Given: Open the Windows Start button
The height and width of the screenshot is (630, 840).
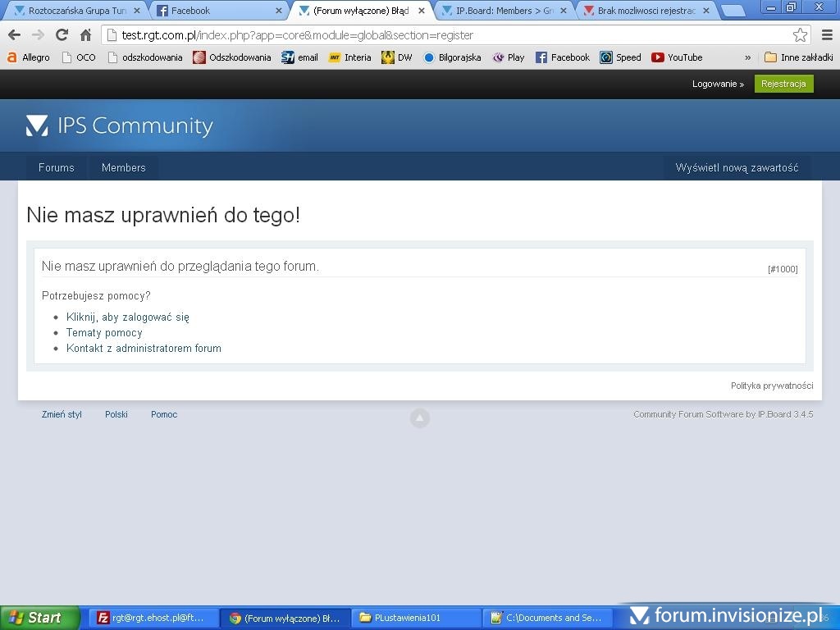Looking at the screenshot, I should click(x=39, y=618).
